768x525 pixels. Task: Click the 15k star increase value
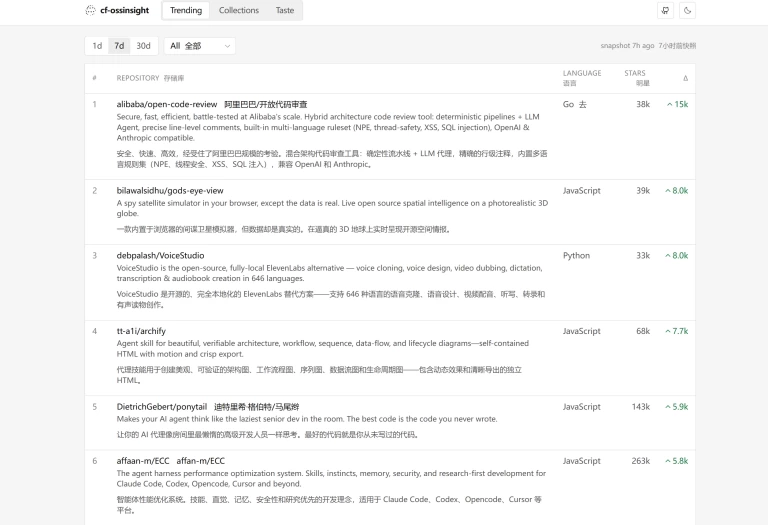pos(678,104)
